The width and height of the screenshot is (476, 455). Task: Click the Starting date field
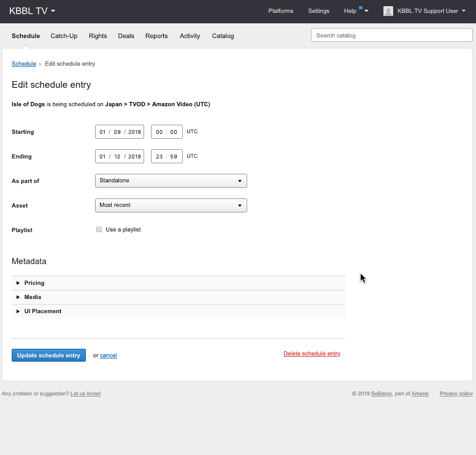[x=120, y=132]
